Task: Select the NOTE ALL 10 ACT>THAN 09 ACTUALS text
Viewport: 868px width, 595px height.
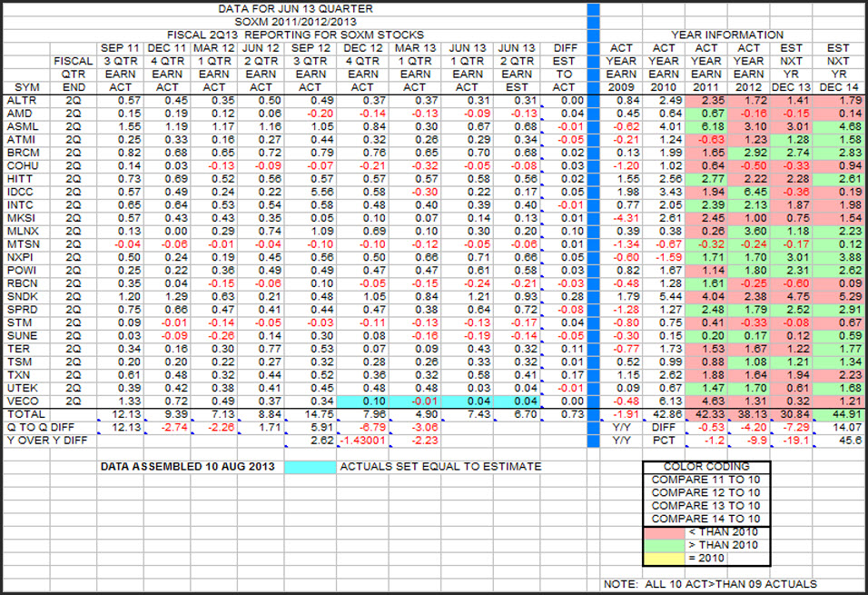Action: 710,584
